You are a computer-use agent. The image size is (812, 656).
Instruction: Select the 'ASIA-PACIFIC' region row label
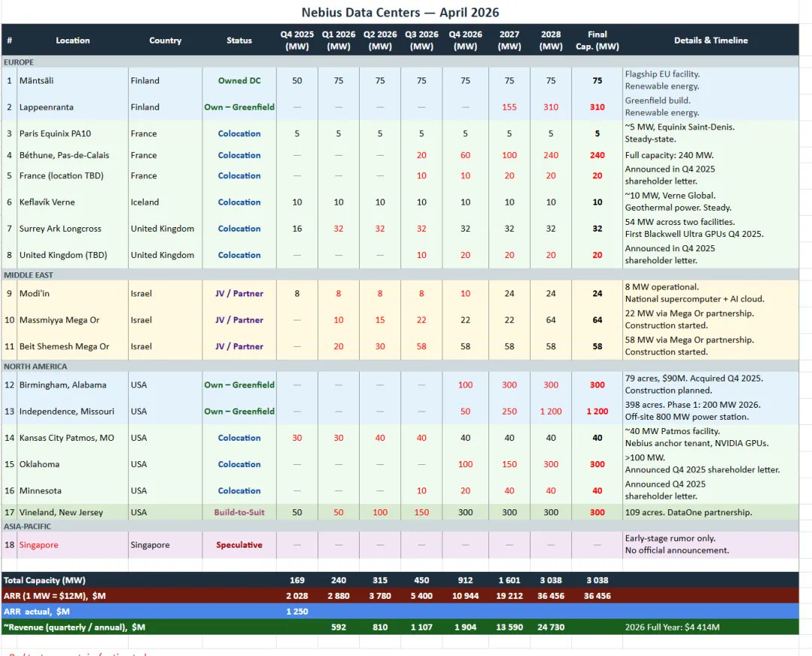click(x=27, y=527)
